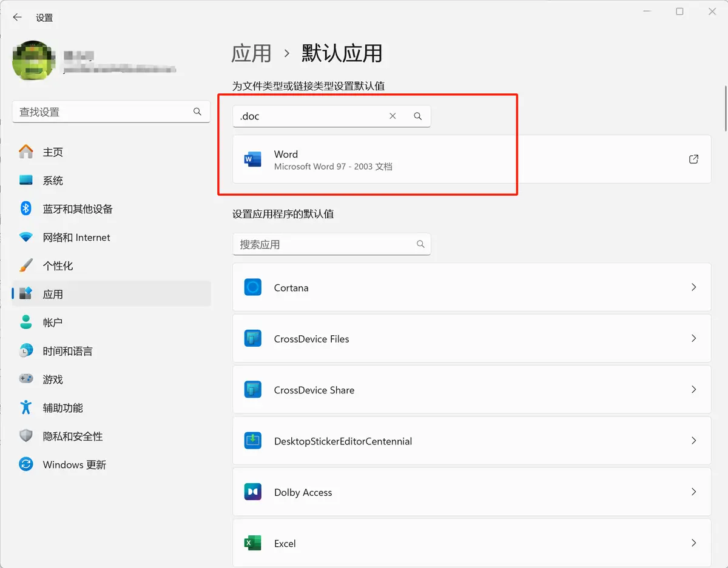
Task: Open DesktopStickerEditorCentennial defaults
Action: (x=471, y=441)
